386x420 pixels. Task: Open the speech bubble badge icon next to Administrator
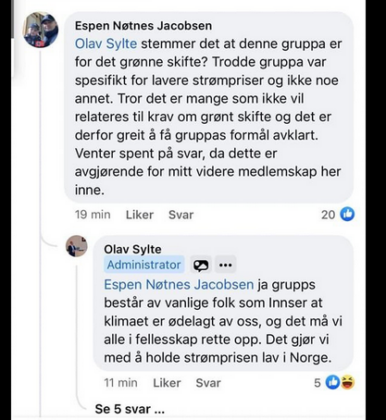[x=201, y=265]
